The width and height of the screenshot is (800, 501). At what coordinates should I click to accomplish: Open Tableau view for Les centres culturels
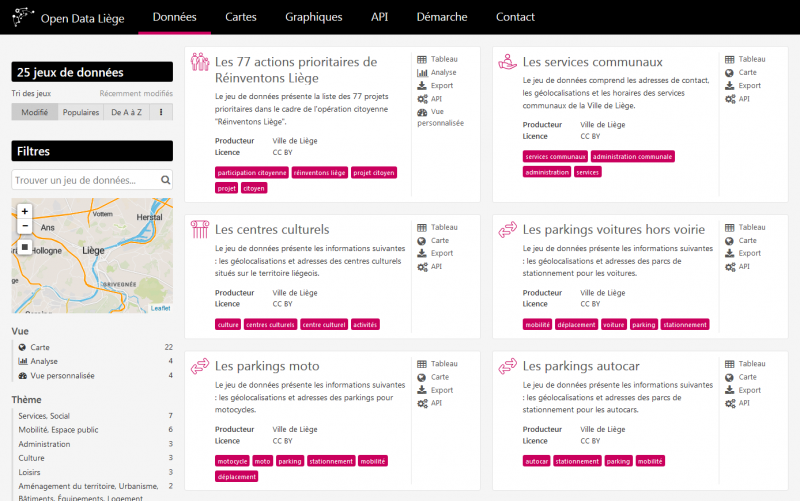pyautogui.click(x=437, y=228)
